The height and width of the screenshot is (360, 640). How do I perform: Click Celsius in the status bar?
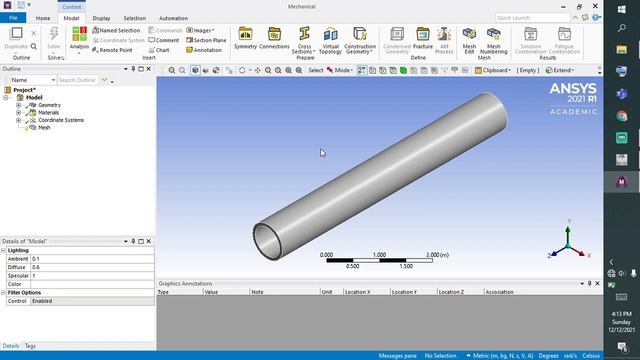tap(591, 356)
